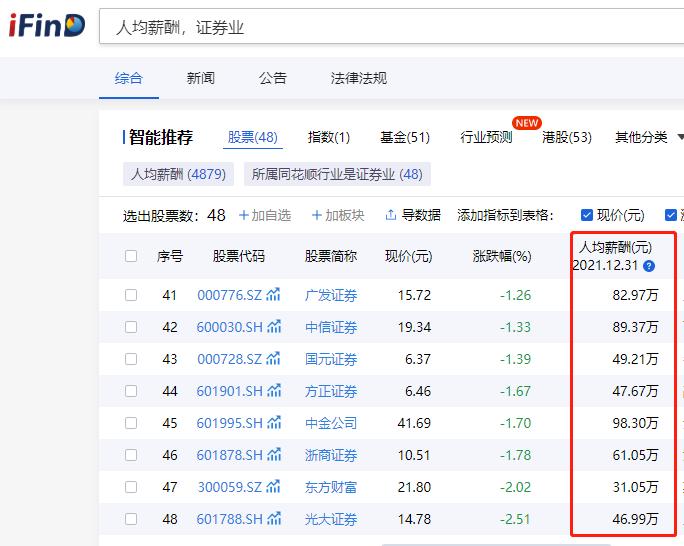Click help icon beside 2021.12.31 date
This screenshot has height=546, width=684.
coord(649,266)
